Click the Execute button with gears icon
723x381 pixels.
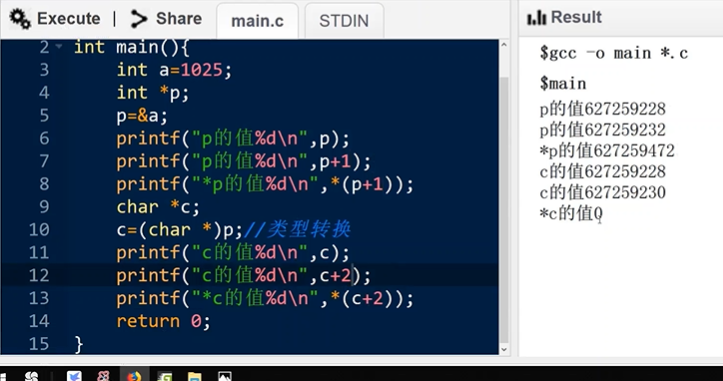coord(55,19)
